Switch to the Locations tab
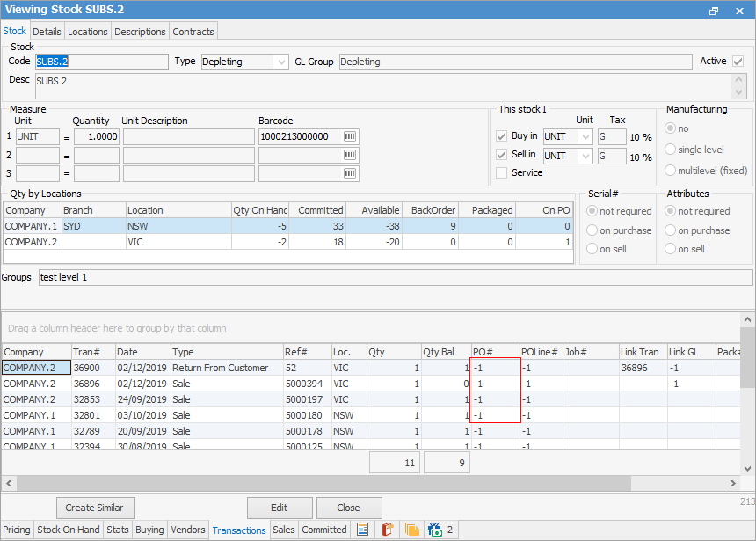The width and height of the screenshot is (756, 541). point(88,32)
